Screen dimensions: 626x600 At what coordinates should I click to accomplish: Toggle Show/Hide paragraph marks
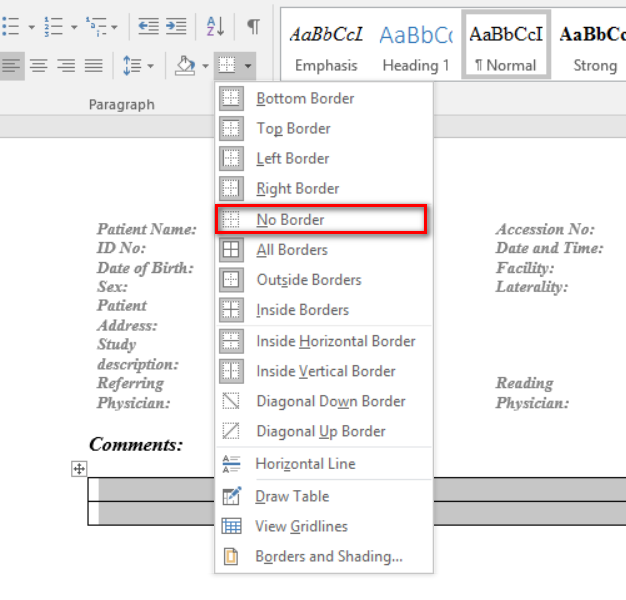pyautogui.click(x=253, y=27)
